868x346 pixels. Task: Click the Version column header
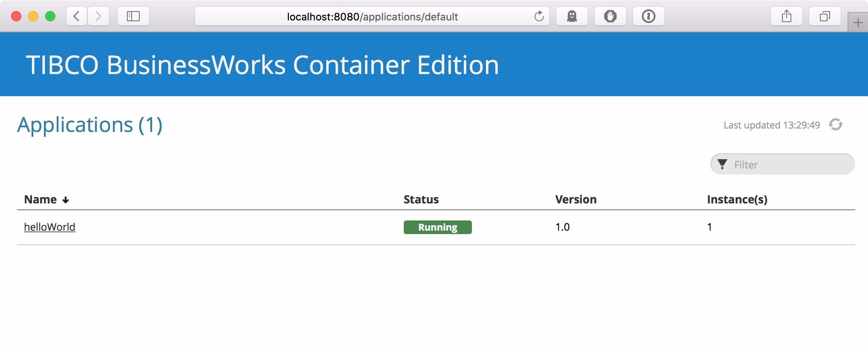pos(576,200)
